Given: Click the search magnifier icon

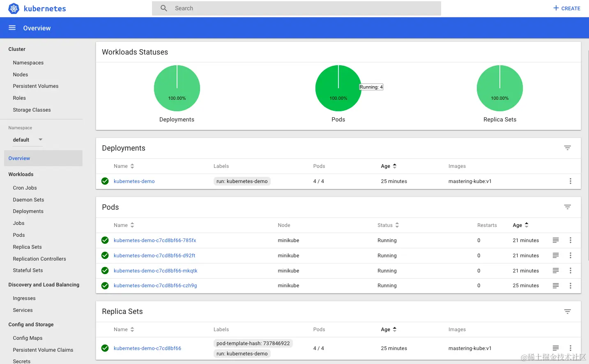Looking at the screenshot, I should click(x=164, y=8).
